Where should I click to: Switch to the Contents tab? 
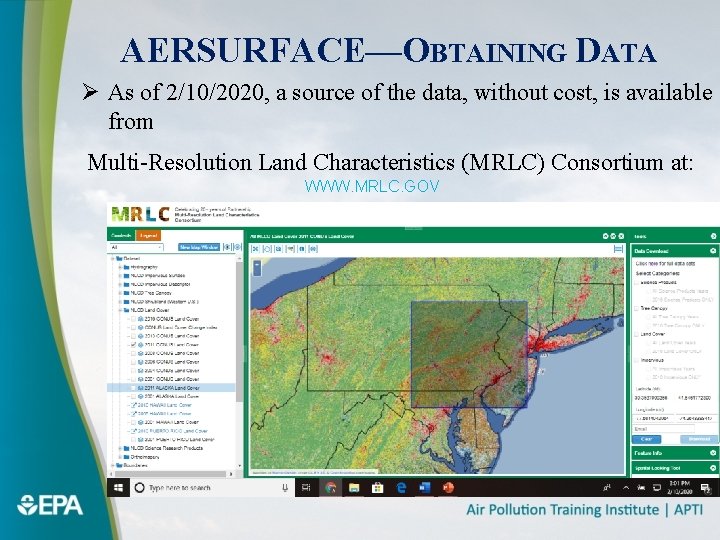click(x=121, y=236)
